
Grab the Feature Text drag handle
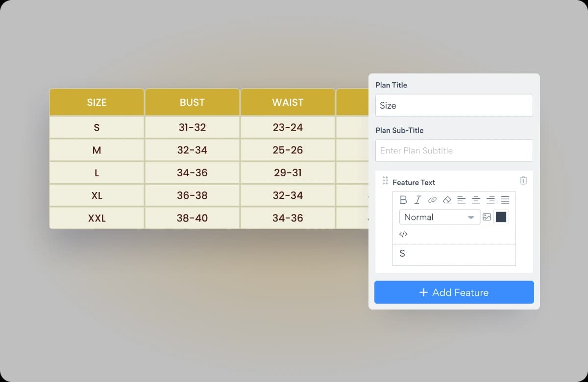[x=385, y=181]
